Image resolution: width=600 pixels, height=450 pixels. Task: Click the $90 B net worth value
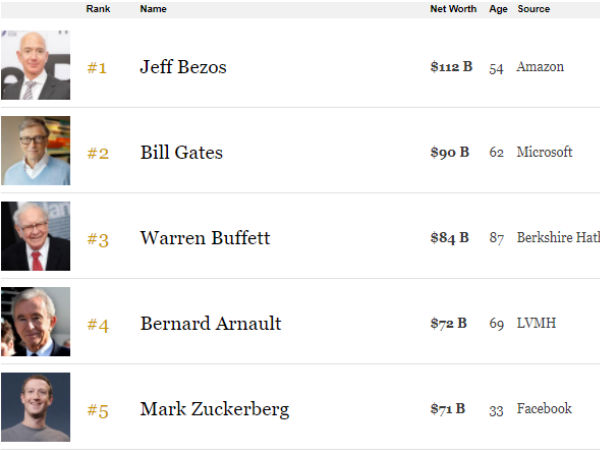(449, 153)
